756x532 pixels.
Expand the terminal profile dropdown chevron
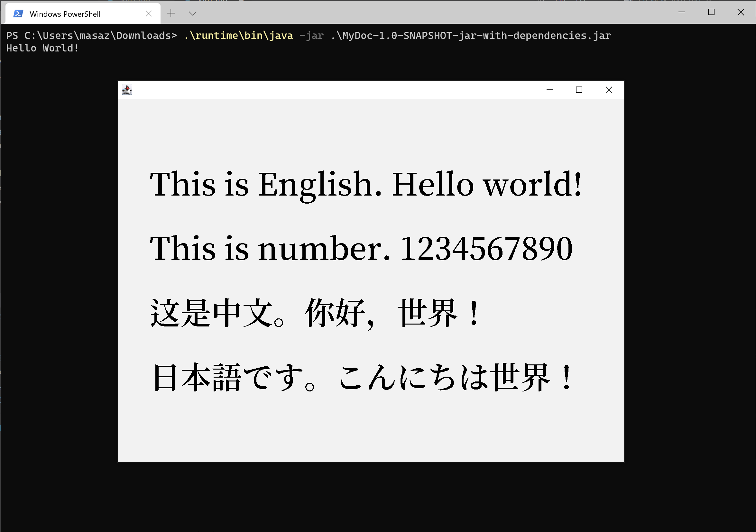pos(193,14)
